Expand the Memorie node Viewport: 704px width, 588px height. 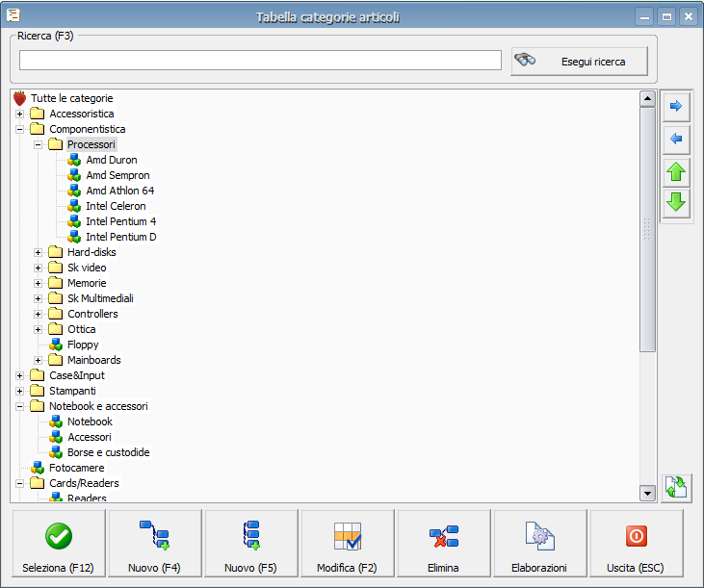tap(39, 284)
